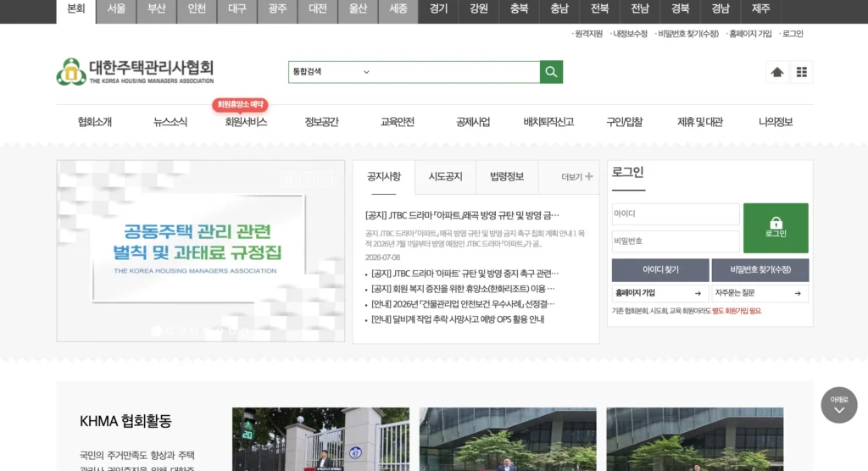Open the 정보공간 menu

click(321, 122)
